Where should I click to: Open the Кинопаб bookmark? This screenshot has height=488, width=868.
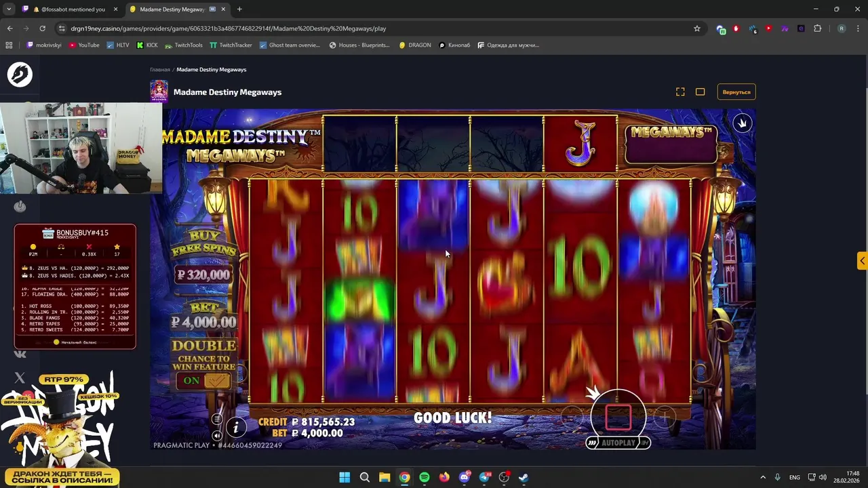coord(454,45)
